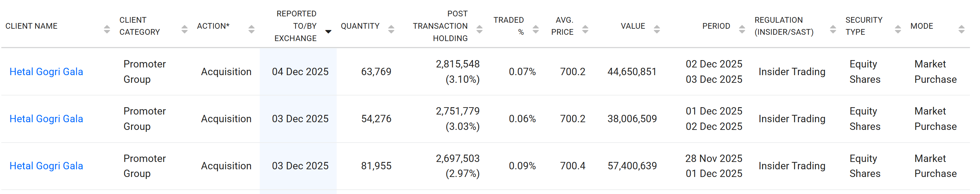The height and width of the screenshot is (194, 980).
Task: Open Hetal Gogri Gala link with 81,955 quantity
Action: [46, 166]
